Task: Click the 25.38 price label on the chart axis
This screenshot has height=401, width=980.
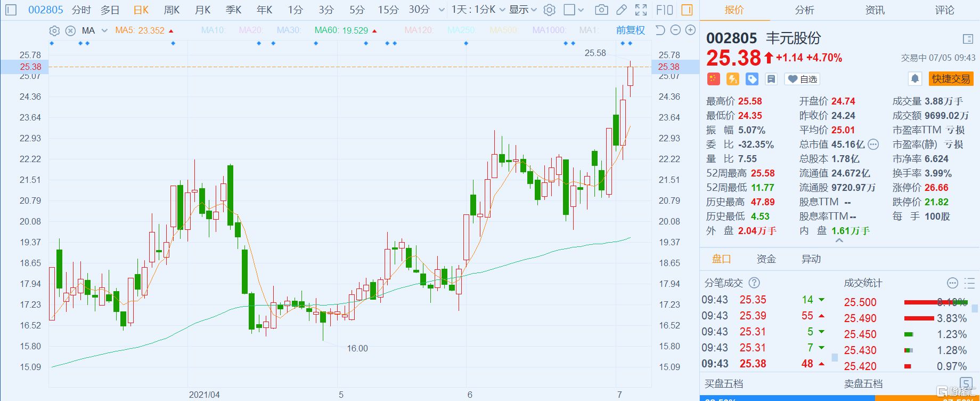Action: [30, 67]
